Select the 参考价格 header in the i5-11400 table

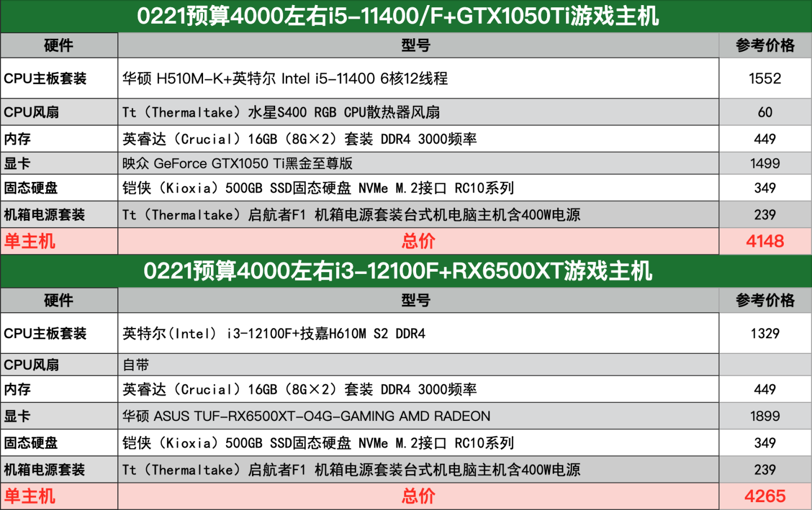point(765,46)
